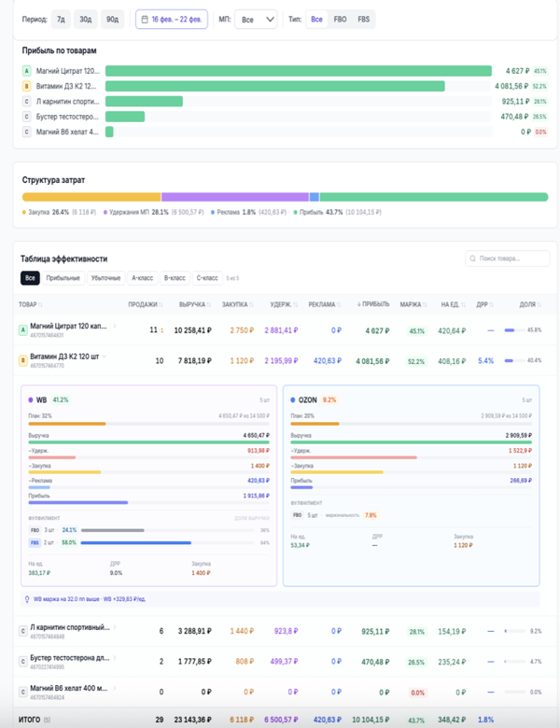
Task: Click the lightbulb hint icon about WB margin
Action: click(x=26, y=599)
